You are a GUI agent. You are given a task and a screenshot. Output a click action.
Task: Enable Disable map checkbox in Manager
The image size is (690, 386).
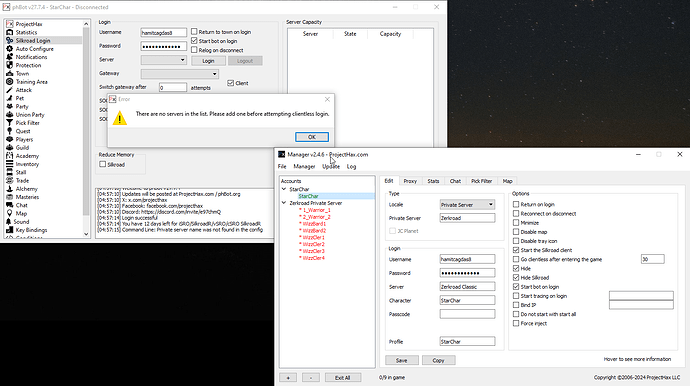tap(516, 232)
